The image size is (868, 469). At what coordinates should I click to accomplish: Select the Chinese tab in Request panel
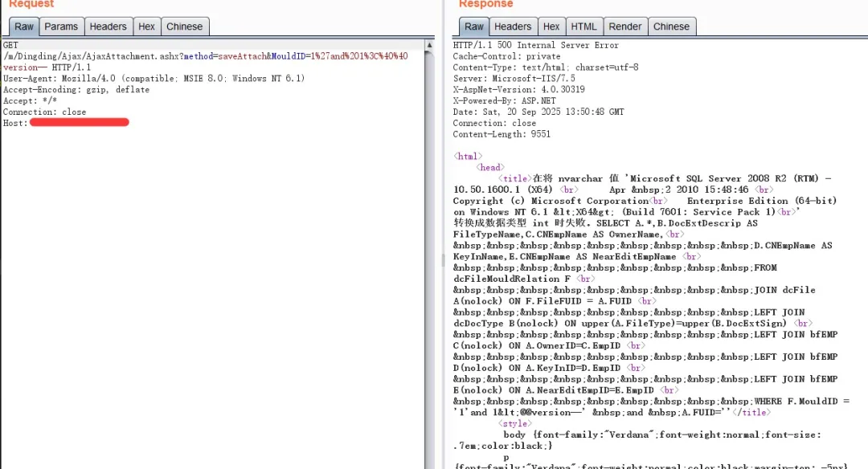tap(185, 27)
